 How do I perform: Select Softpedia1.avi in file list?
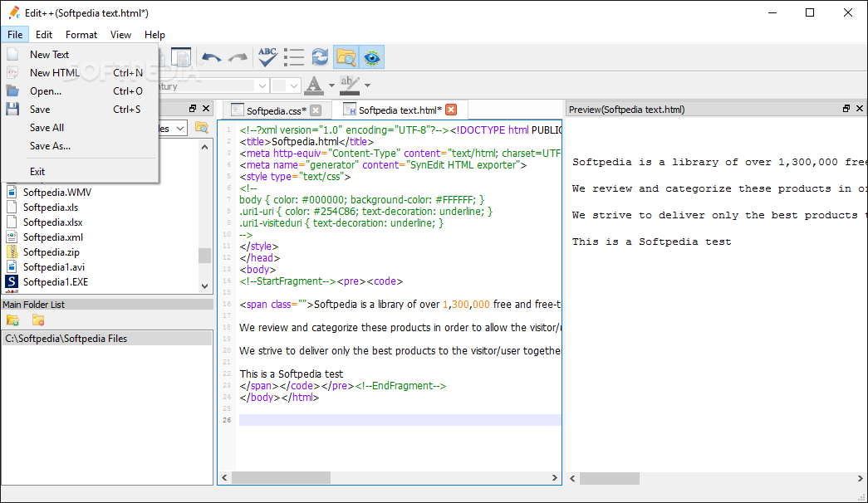coord(54,266)
